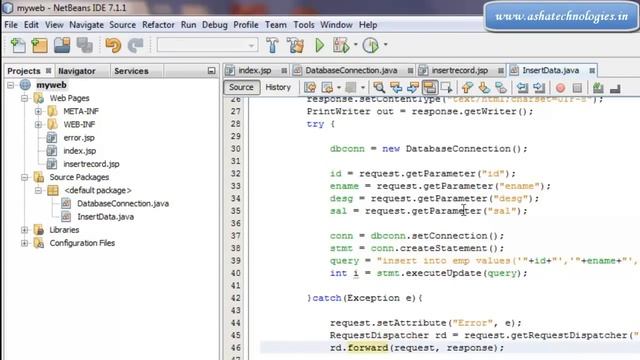This screenshot has height=360, width=640.
Task: Click line number 40 in gutter
Action: click(236, 273)
